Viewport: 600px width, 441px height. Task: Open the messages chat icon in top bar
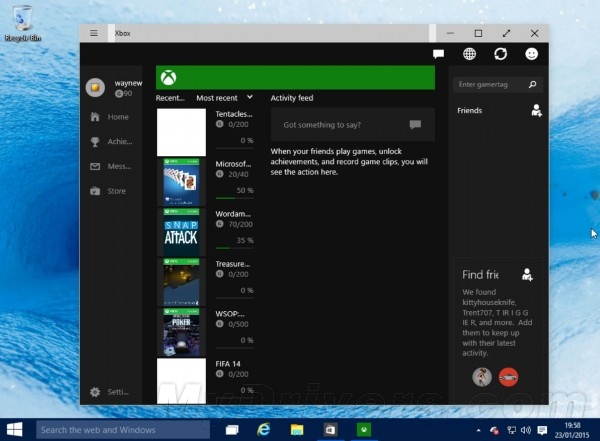pyautogui.click(x=438, y=54)
